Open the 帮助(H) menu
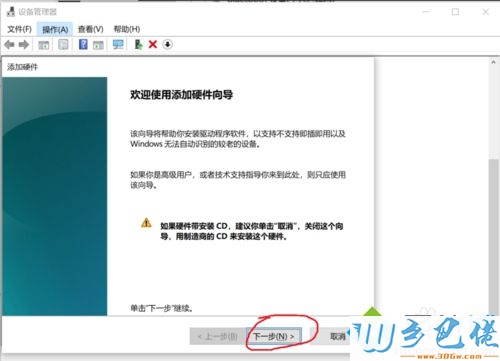500x361 pixels. tap(127, 29)
